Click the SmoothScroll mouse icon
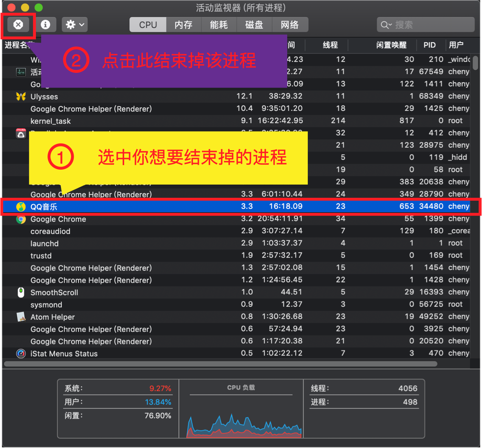482x448 pixels. (x=21, y=292)
